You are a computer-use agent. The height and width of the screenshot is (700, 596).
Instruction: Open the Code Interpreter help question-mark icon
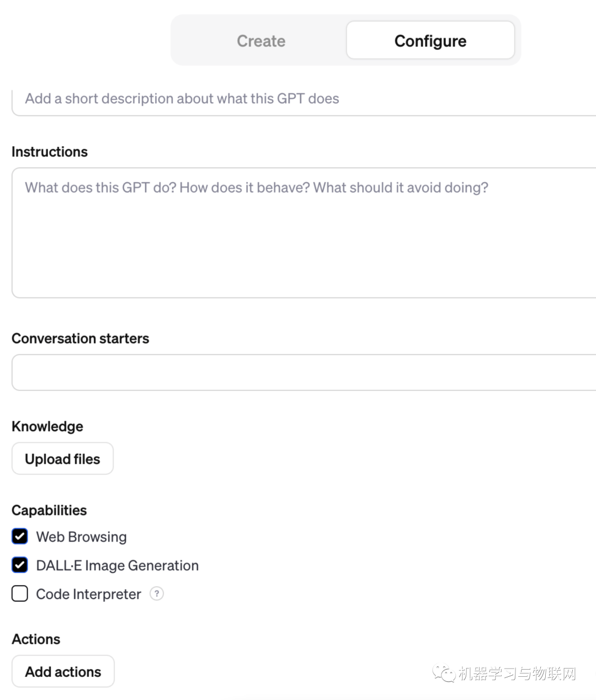[x=157, y=594]
